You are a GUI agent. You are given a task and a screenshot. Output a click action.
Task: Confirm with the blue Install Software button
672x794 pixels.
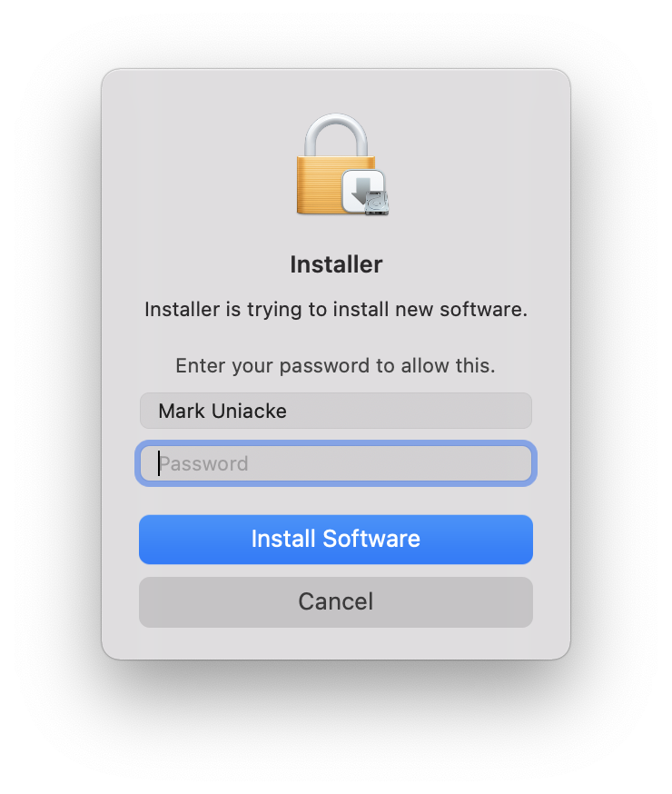335,540
